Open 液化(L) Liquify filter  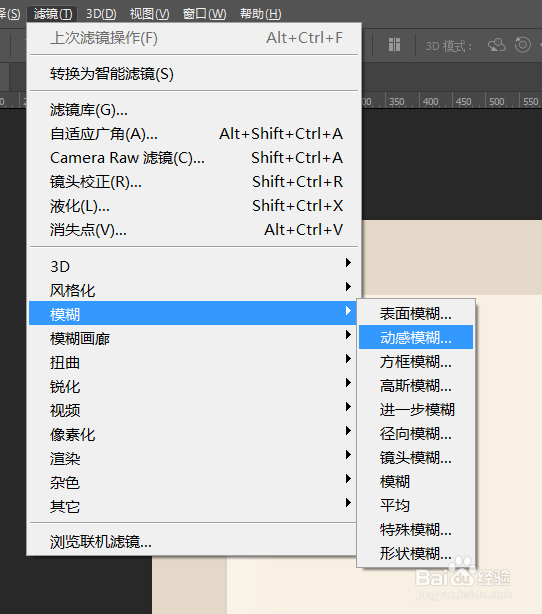[x=194, y=206]
